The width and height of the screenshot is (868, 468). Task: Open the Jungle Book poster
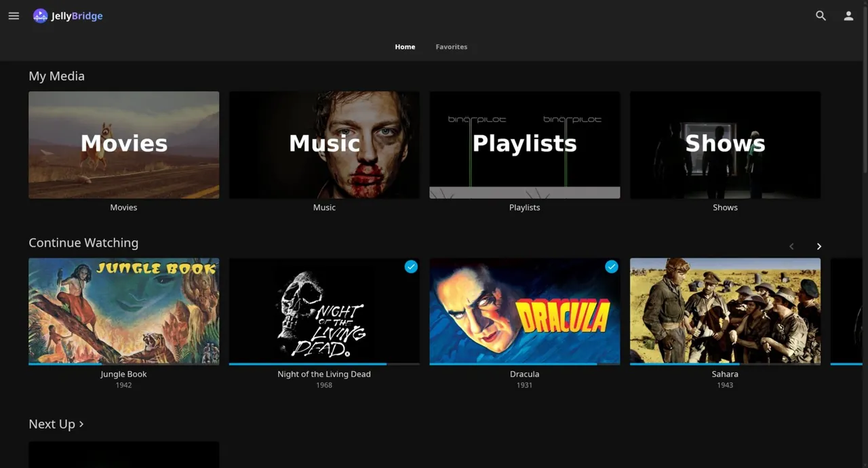[x=123, y=311]
